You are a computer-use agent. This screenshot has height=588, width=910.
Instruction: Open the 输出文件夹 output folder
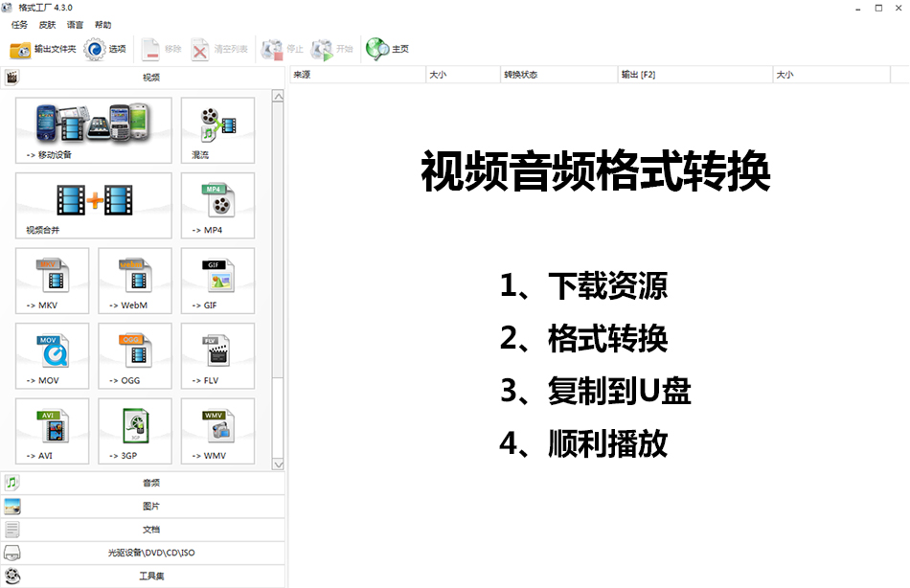click(x=43, y=50)
